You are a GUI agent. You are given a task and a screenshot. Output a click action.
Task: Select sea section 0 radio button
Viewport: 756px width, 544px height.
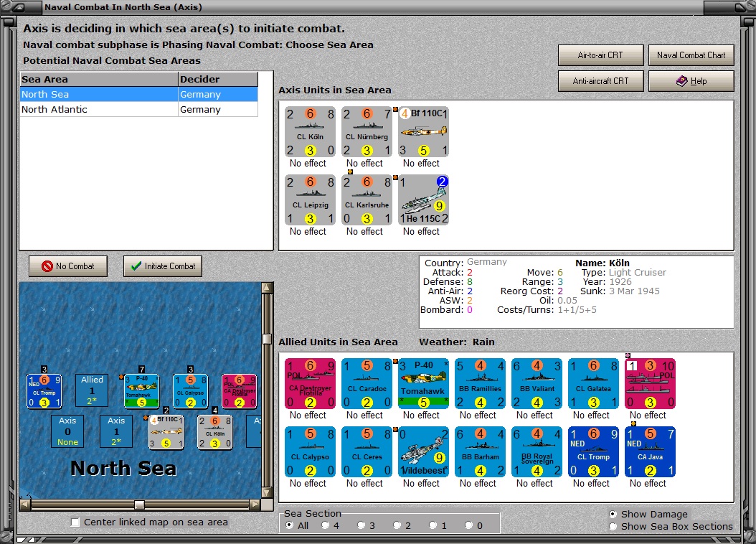coord(468,525)
